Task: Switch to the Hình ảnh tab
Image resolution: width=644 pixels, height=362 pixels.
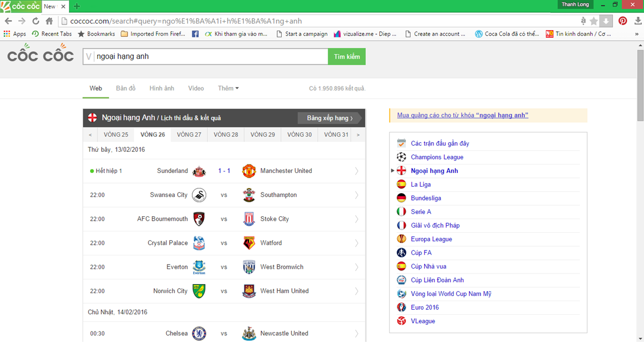Action: pyautogui.click(x=162, y=88)
